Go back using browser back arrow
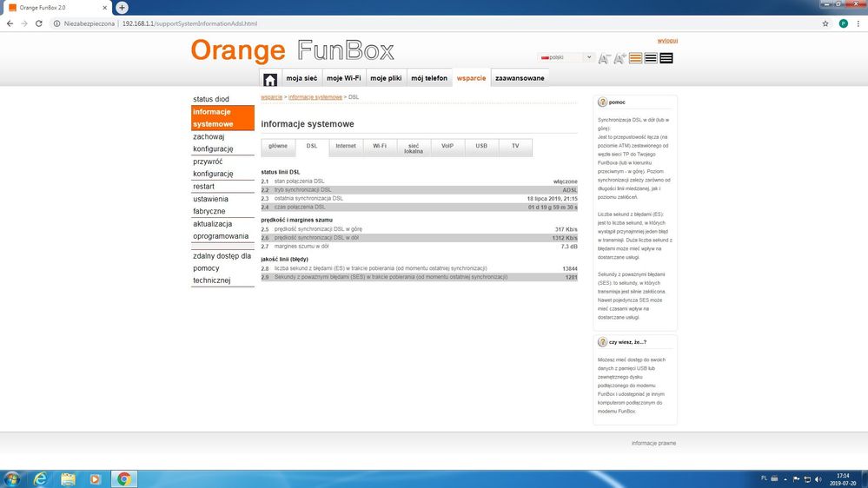 point(10,23)
